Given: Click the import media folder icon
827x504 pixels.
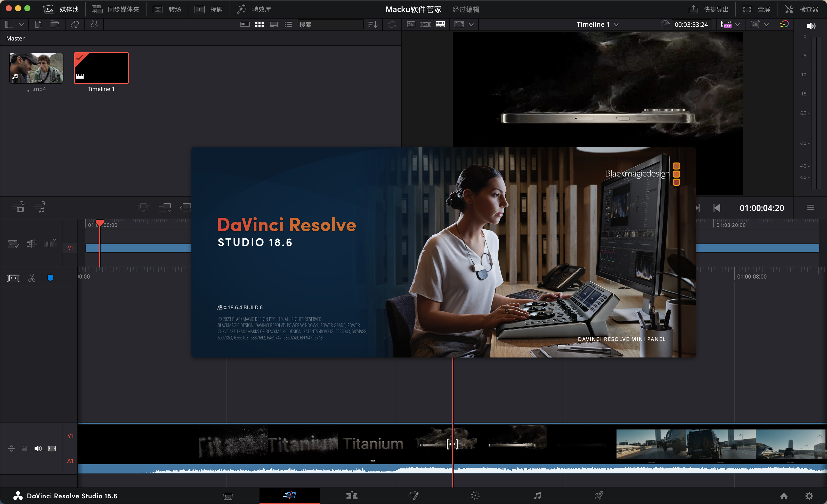Looking at the screenshot, I should point(55,24).
